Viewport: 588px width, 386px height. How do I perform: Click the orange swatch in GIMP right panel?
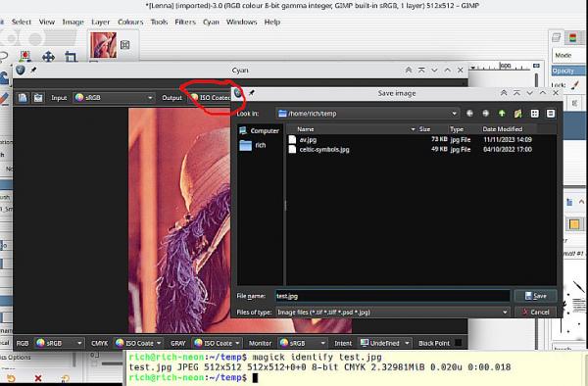(574, 224)
